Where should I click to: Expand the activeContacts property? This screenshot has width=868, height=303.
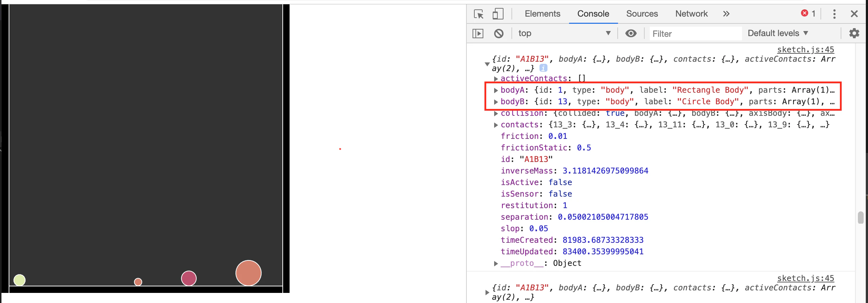coord(496,79)
